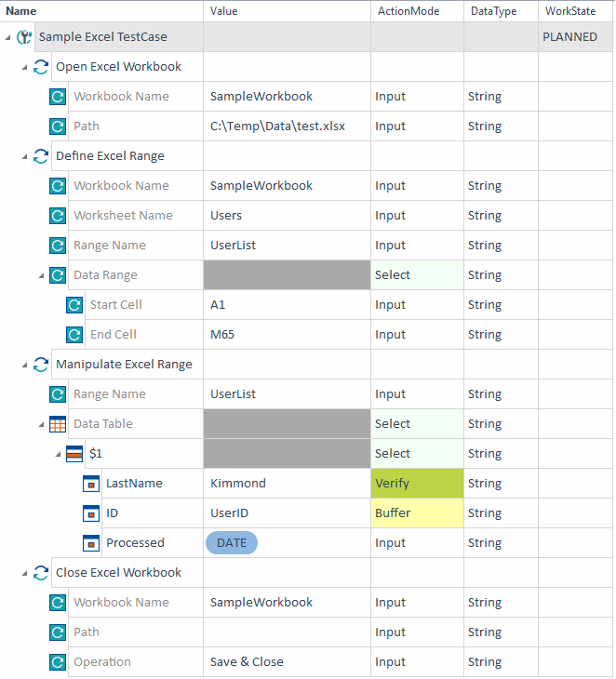
Task: Collapse the Data Table node
Action: [42, 424]
